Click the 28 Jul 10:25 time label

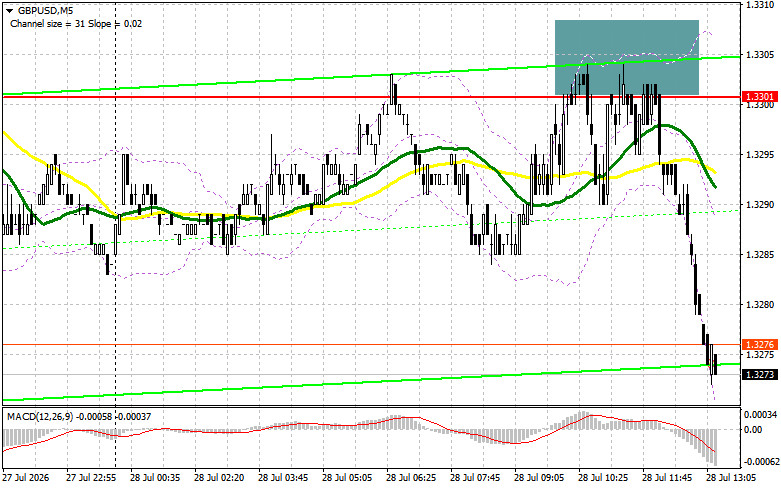tap(603, 478)
